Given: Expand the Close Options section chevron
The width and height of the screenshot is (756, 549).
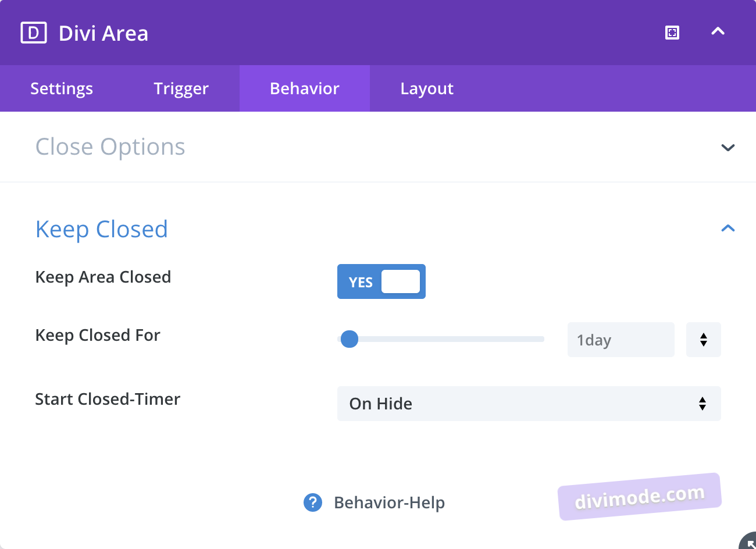Looking at the screenshot, I should coord(728,147).
